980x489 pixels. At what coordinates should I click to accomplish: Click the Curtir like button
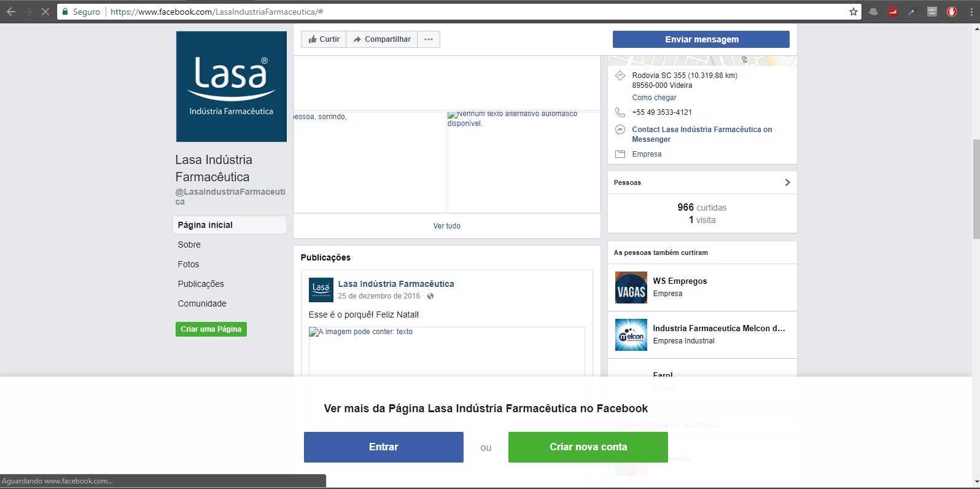324,39
